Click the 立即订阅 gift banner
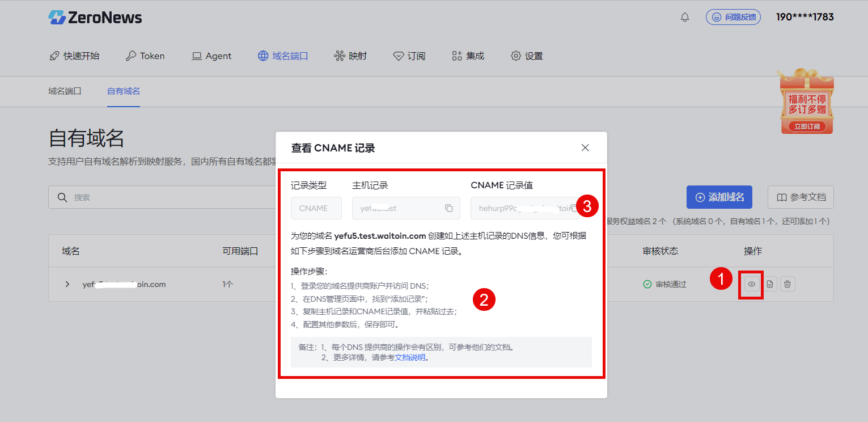The height and width of the screenshot is (422, 868). pos(807,126)
